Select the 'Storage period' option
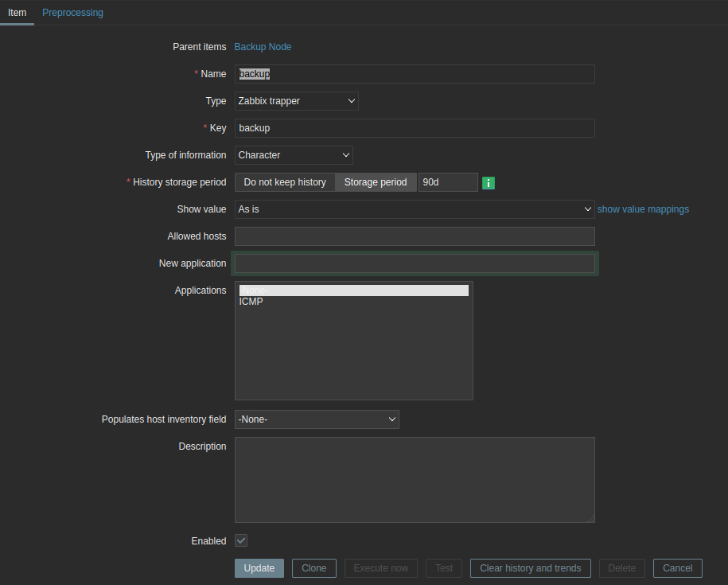 tap(376, 182)
